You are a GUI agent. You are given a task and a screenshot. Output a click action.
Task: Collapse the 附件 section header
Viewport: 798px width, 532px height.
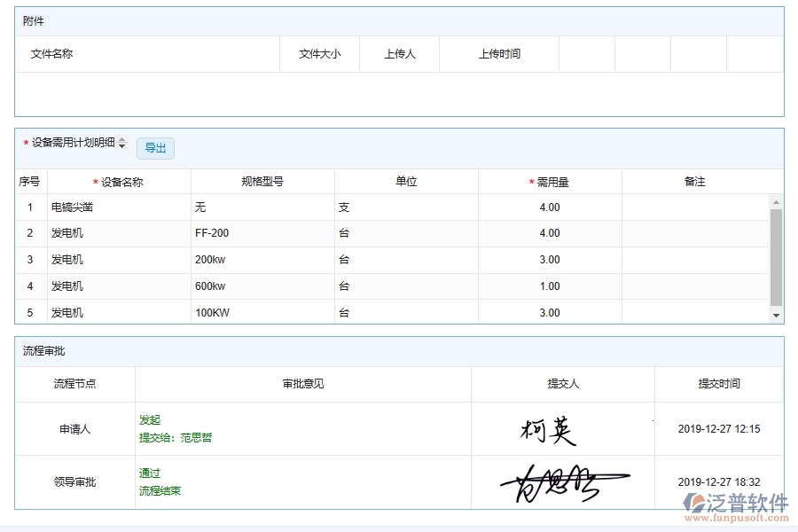coord(33,20)
